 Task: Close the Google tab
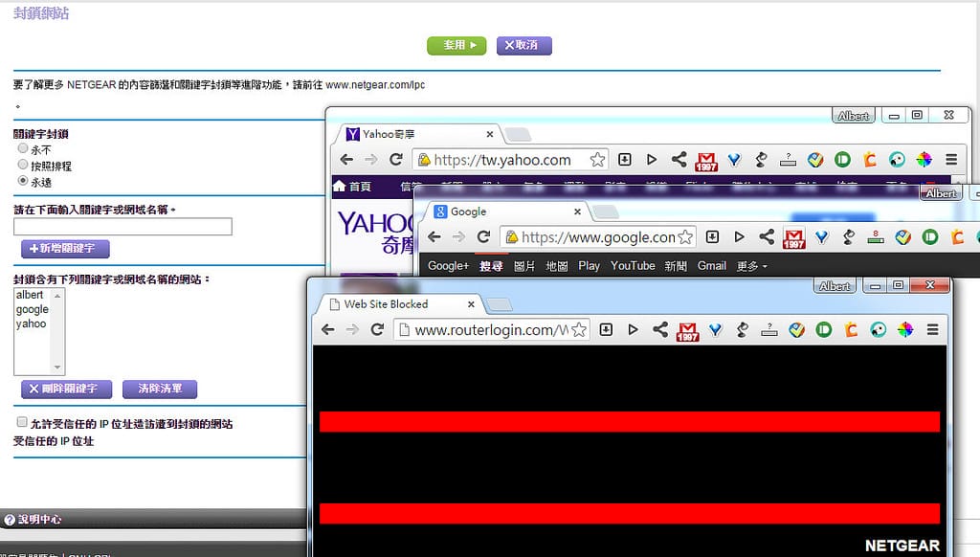[x=577, y=212]
